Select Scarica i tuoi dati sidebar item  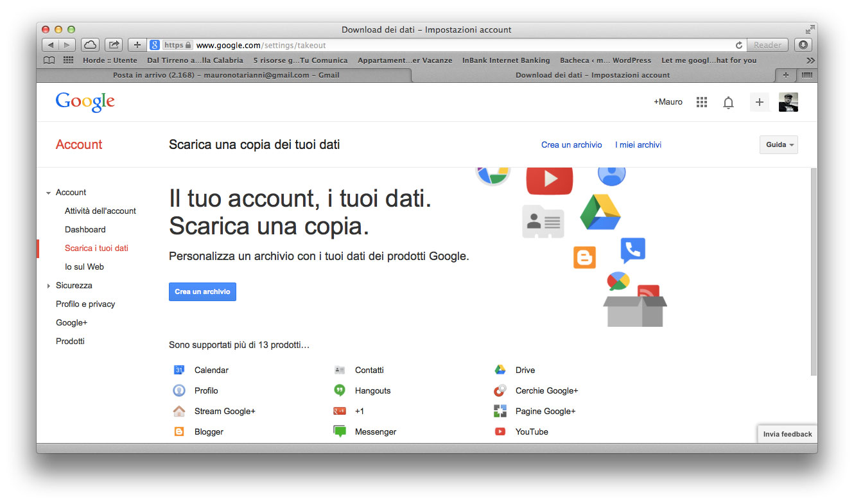(96, 248)
